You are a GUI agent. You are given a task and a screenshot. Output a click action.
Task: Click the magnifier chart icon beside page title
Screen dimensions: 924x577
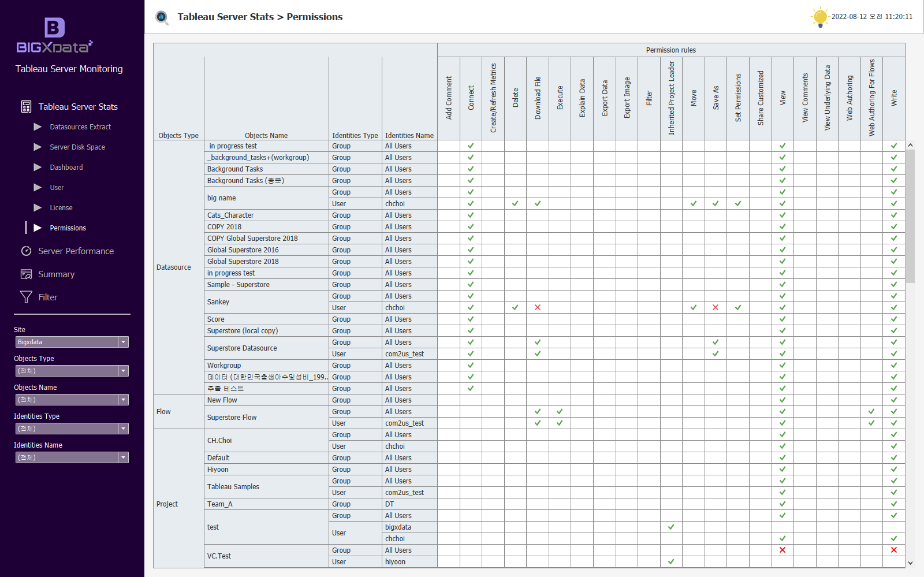(x=162, y=17)
